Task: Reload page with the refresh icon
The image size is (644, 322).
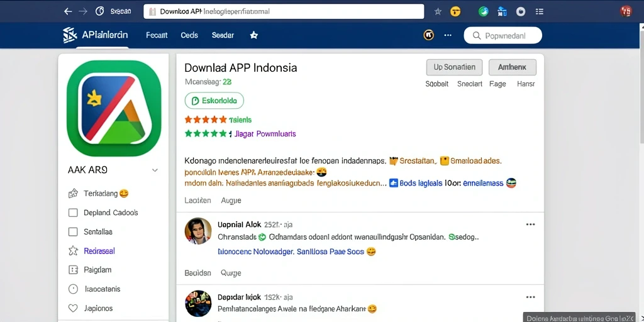Action: 100,11
